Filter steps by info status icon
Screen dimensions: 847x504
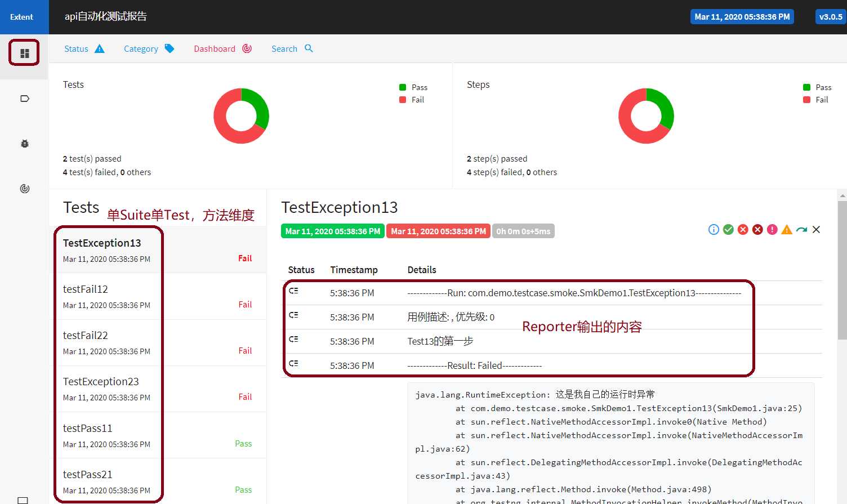pyautogui.click(x=714, y=229)
